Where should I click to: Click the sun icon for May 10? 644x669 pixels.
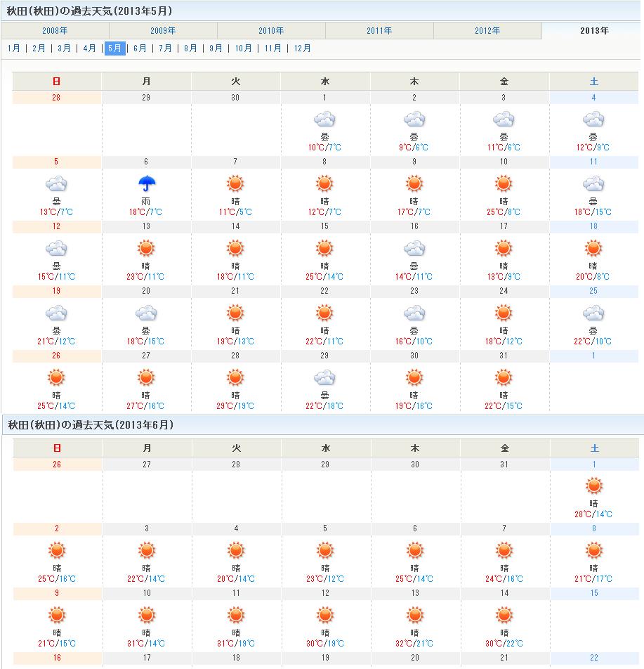tap(504, 184)
